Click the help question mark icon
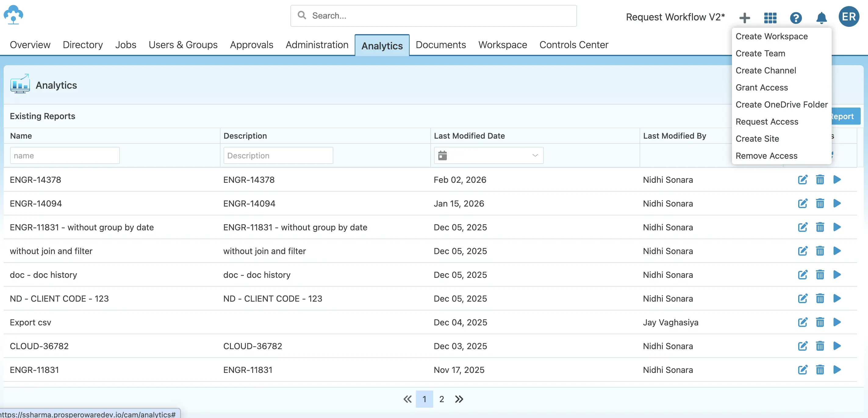This screenshot has width=868, height=418. point(795,17)
